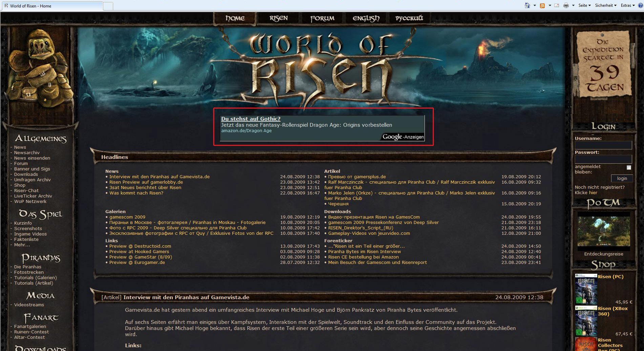The width and height of the screenshot is (644, 351).
Task: Open 'WoP Netzwerk' sidebar link
Action: (30, 202)
